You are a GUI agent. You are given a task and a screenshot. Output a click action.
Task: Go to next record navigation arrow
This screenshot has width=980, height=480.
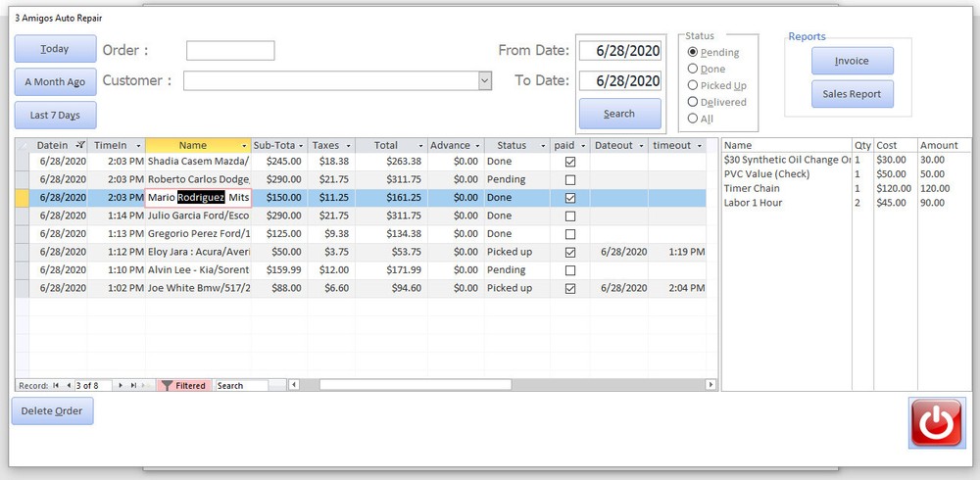point(121,386)
